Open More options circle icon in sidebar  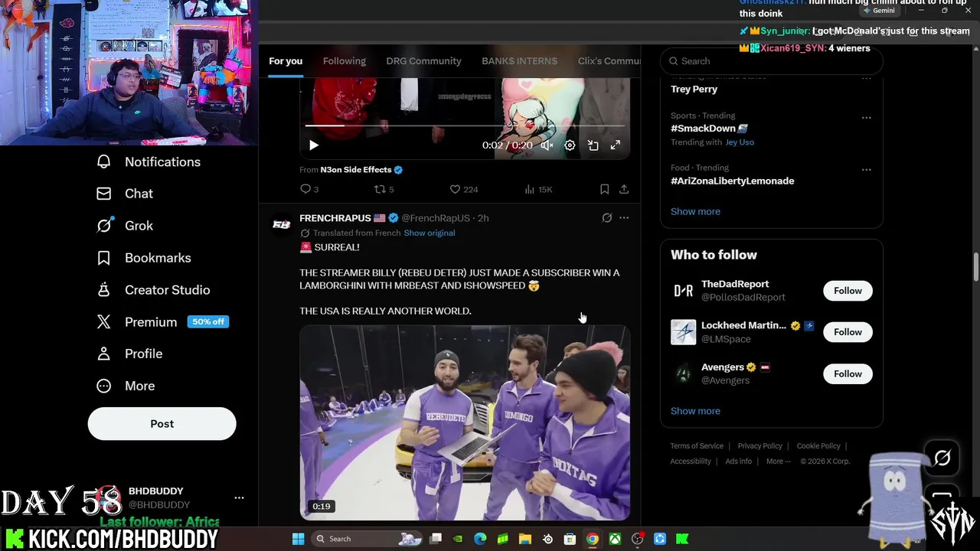click(x=104, y=386)
